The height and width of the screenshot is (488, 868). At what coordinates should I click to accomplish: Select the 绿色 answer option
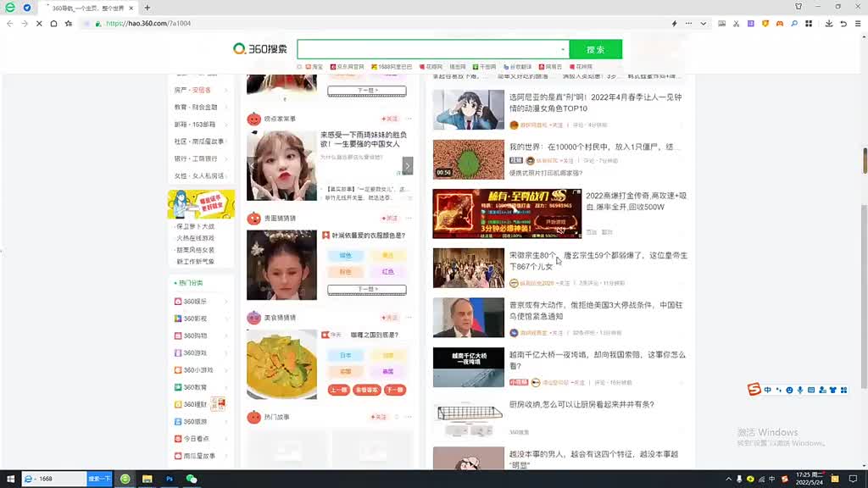click(345, 255)
